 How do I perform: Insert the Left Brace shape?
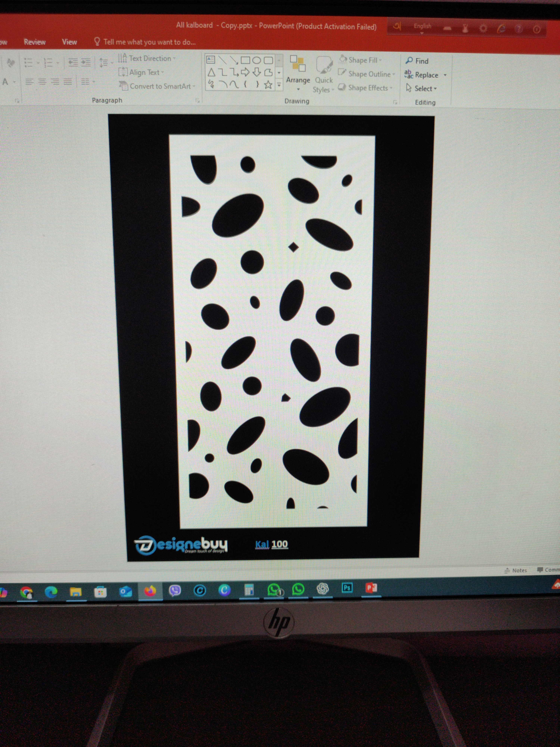[245, 84]
